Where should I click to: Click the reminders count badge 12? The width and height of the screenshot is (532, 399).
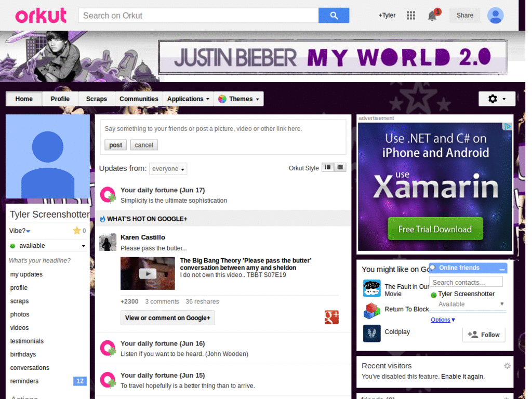tap(79, 381)
